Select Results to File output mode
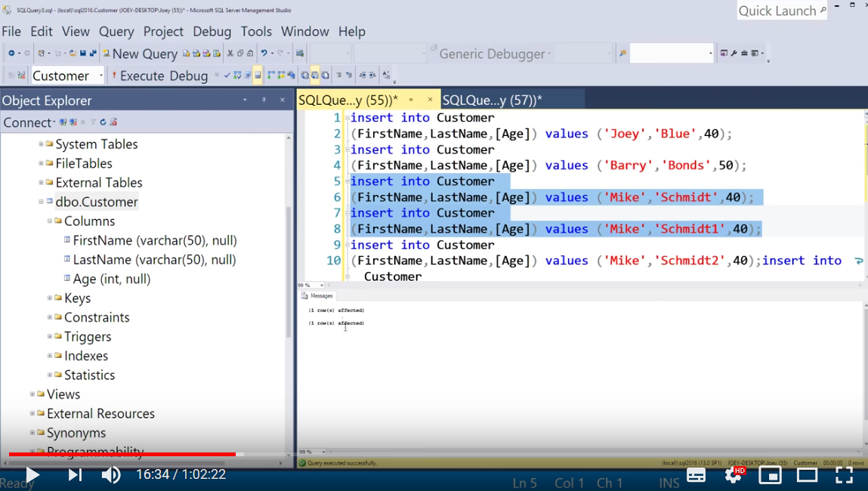The height and width of the screenshot is (491, 868). tap(325, 76)
